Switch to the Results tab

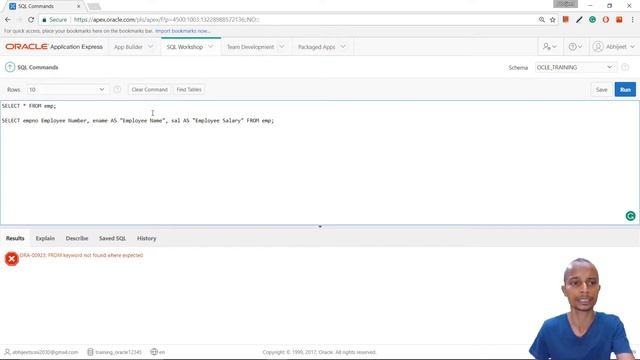15,238
